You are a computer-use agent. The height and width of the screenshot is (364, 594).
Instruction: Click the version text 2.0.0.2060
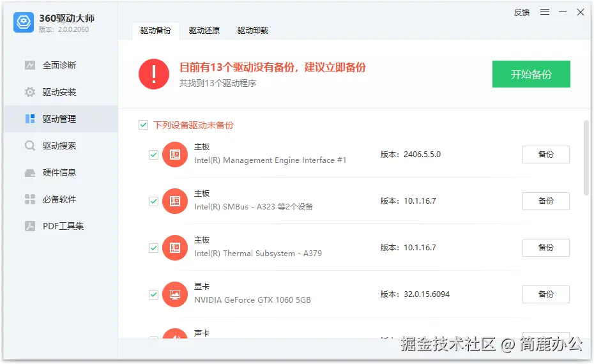pos(73,29)
